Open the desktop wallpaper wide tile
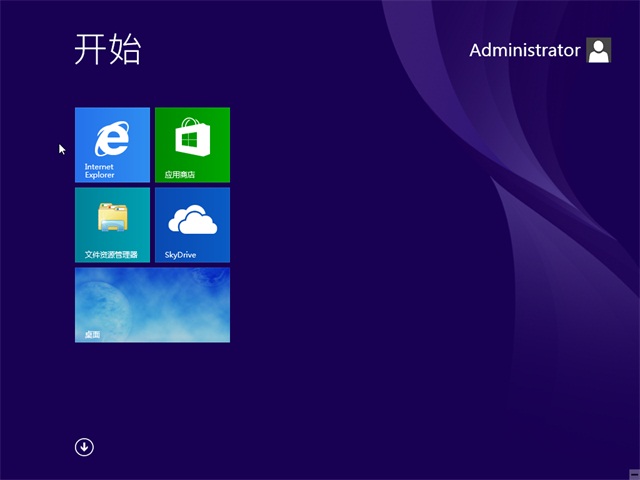640x480 pixels. click(x=152, y=300)
